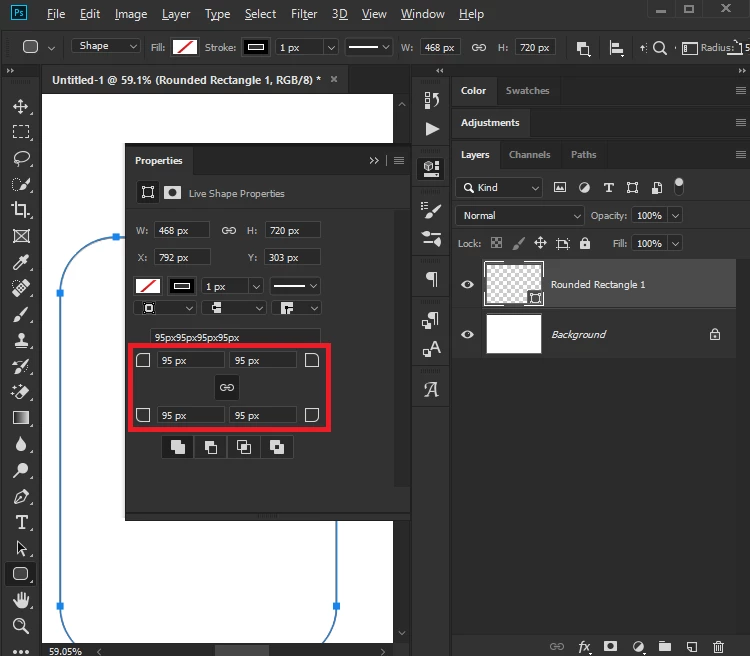Open the Window menu
Viewport: 750px width, 656px height.
coord(422,14)
